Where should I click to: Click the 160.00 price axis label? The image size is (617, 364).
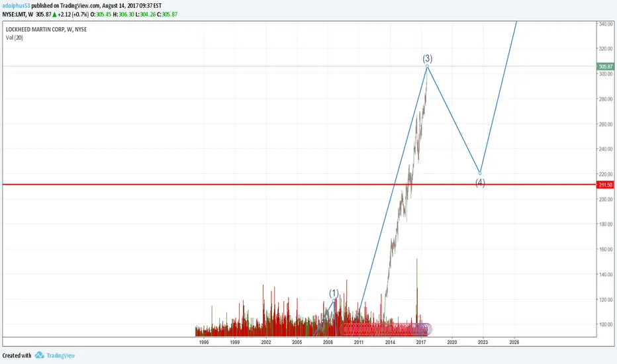point(606,250)
